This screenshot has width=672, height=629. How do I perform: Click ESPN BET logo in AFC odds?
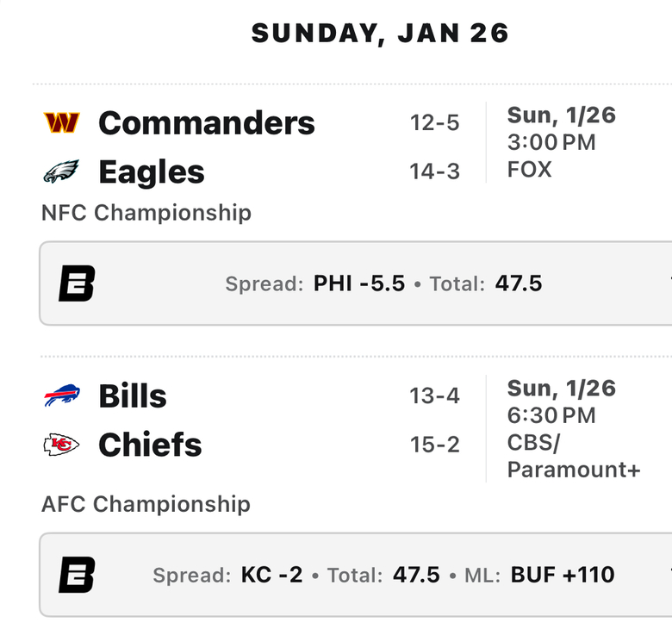click(77, 575)
